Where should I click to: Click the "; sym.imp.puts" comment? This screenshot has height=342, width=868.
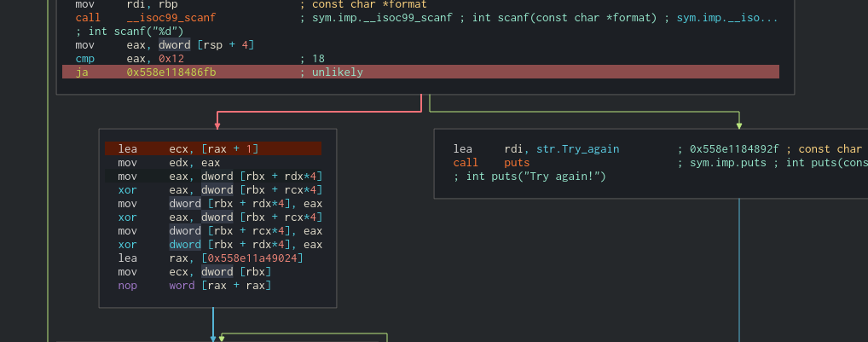point(722,163)
